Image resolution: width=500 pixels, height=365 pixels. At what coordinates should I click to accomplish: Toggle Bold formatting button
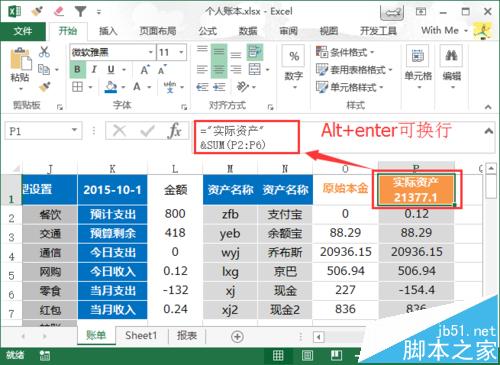[77, 70]
